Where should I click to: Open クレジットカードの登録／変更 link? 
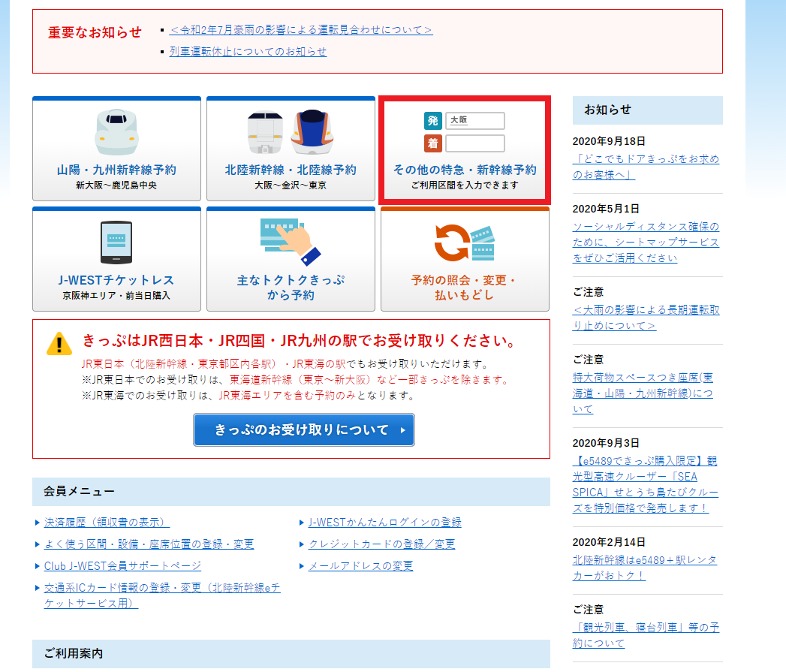[381, 544]
